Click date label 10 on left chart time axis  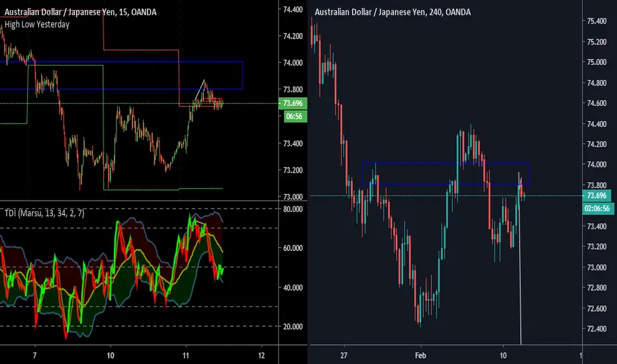[110, 356]
